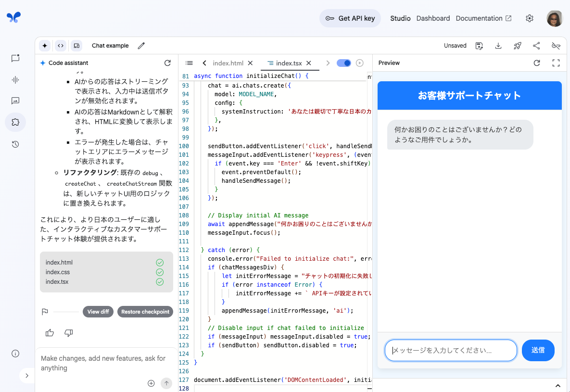The height and width of the screenshot is (392, 570).
Task: Reset Code assistant conversation
Action: tap(167, 63)
